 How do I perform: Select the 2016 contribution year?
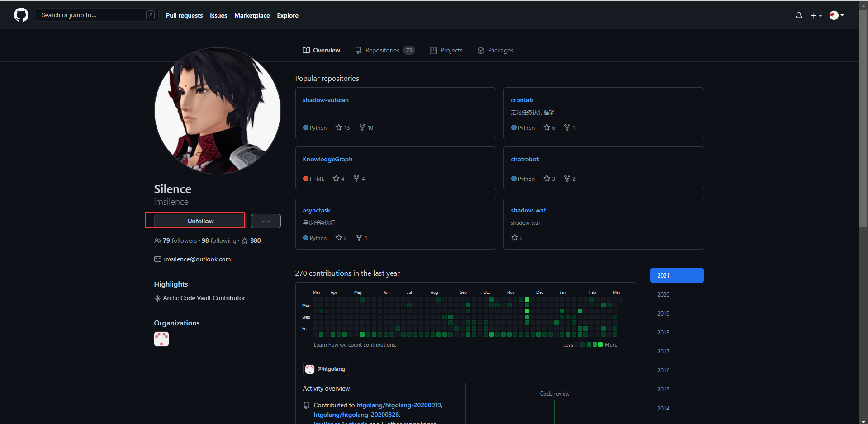click(x=677, y=370)
